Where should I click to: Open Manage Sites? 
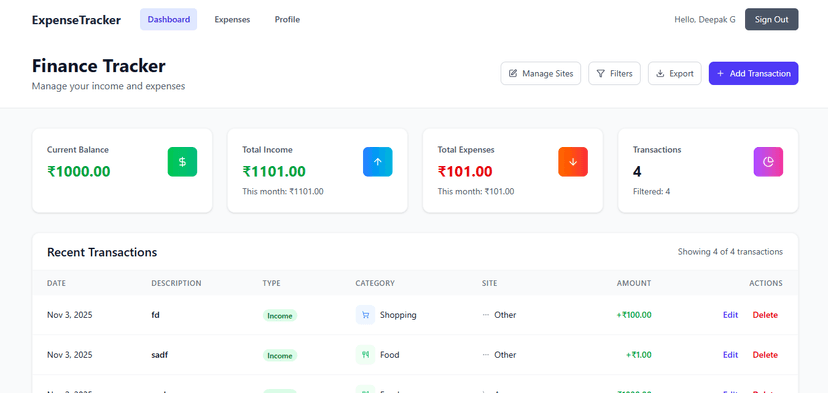point(541,73)
